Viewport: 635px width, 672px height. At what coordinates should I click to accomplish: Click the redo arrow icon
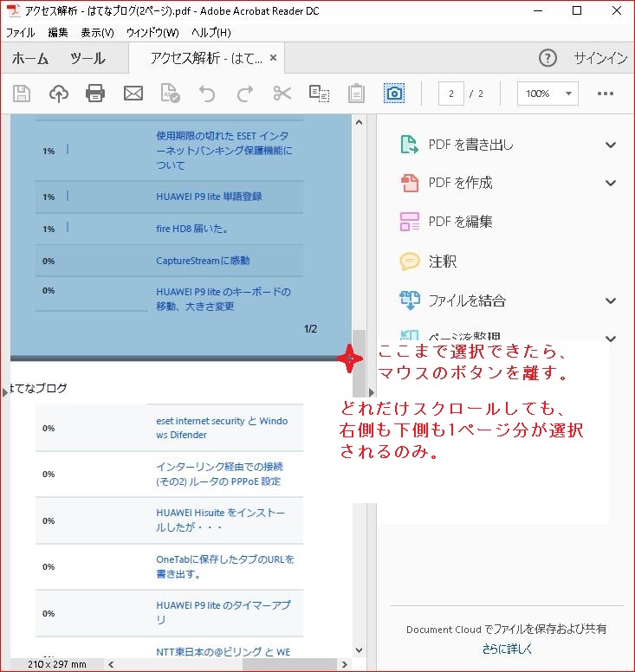tap(245, 94)
